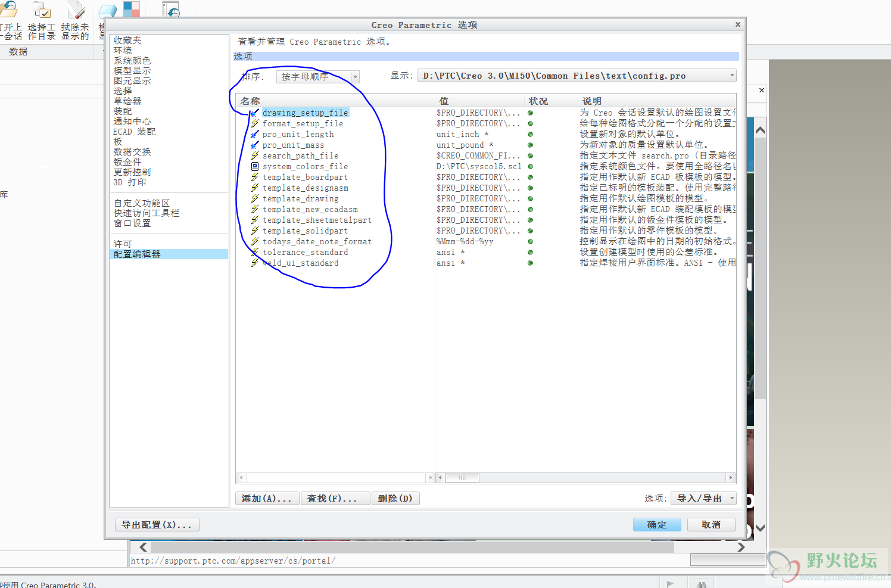
Task: Select 配置编辑器 in options sidebar
Action: [170, 254]
